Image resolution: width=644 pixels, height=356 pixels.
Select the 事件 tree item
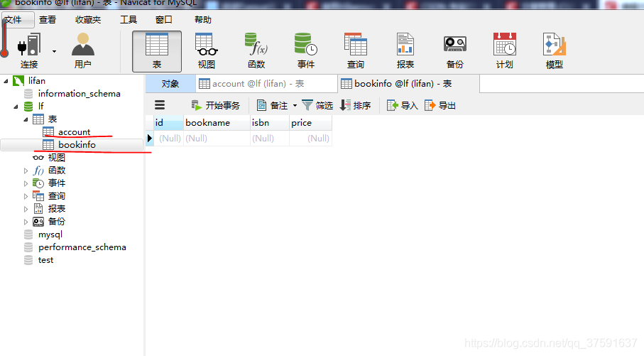coord(57,183)
